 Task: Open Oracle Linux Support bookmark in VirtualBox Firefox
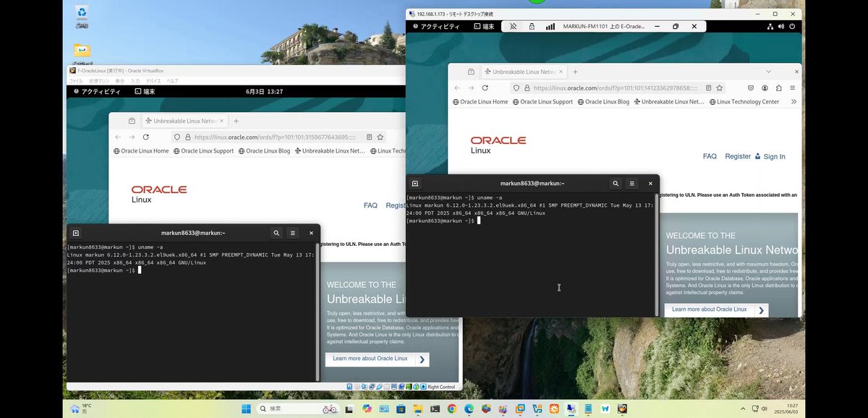pos(204,151)
